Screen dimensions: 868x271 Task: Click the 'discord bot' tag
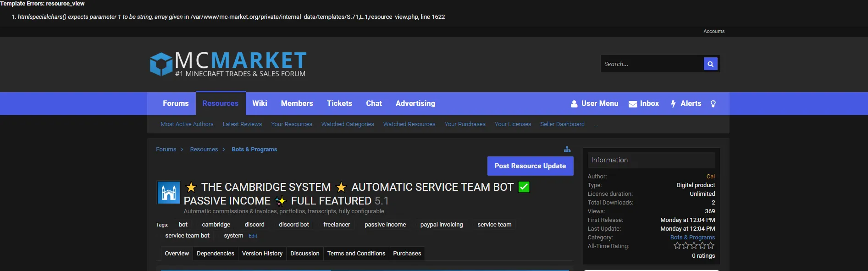(x=294, y=225)
